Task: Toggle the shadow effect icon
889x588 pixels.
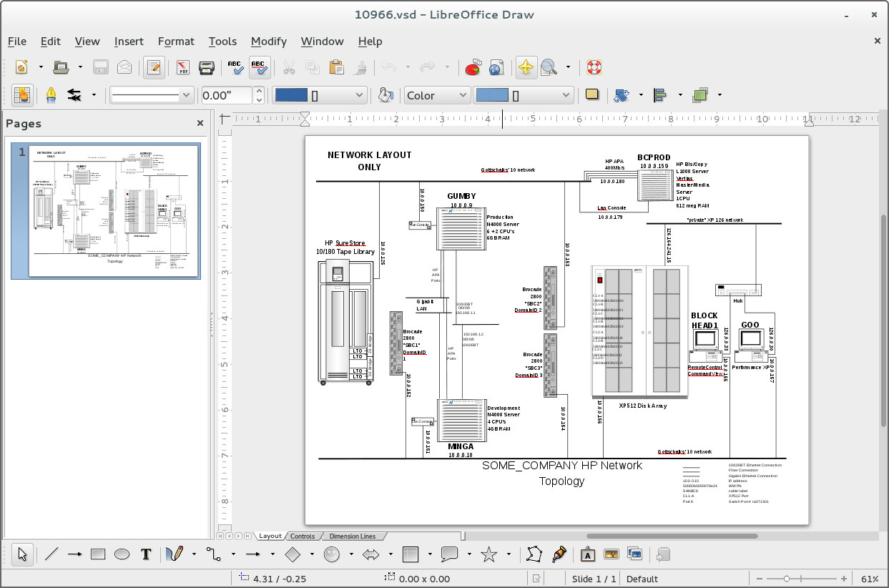Action: pos(592,94)
